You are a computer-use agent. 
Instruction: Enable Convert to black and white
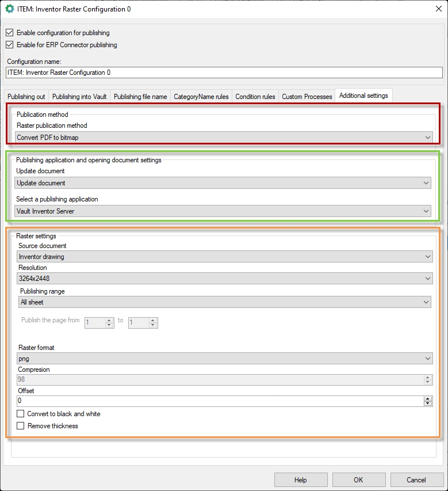point(21,414)
